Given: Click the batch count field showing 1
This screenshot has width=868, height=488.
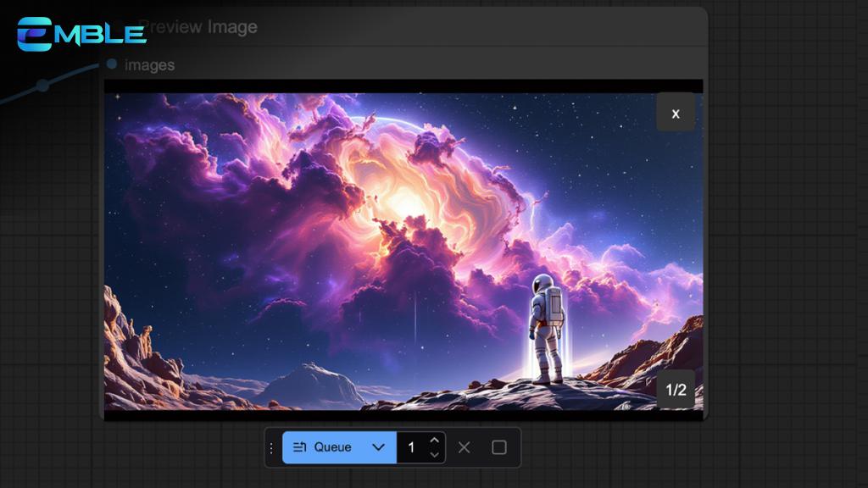Looking at the screenshot, I should pyautogui.click(x=411, y=447).
